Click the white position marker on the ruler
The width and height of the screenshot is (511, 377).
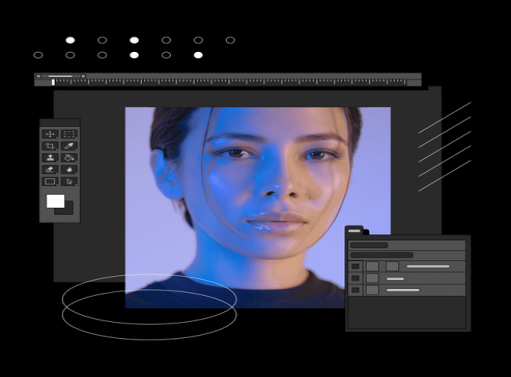coord(53,82)
